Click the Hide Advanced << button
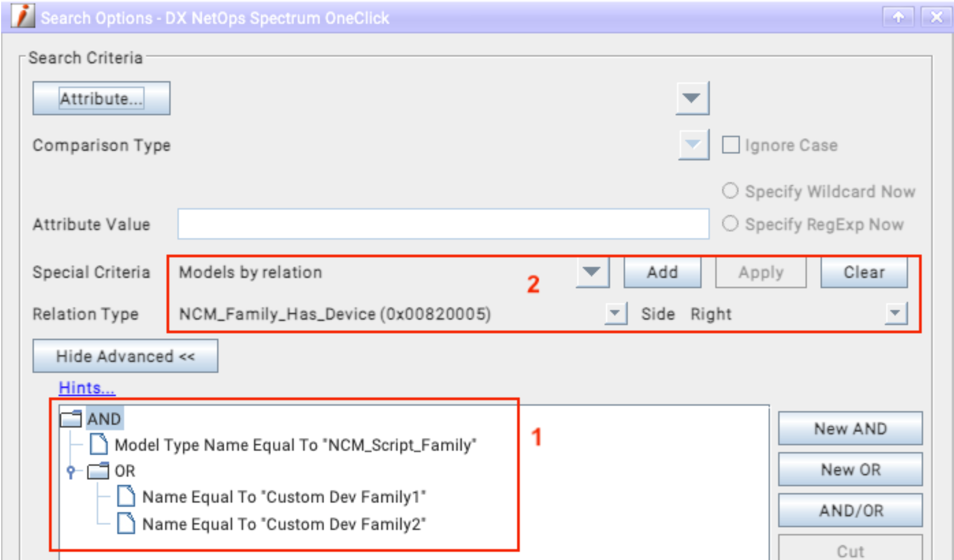 click(x=125, y=356)
